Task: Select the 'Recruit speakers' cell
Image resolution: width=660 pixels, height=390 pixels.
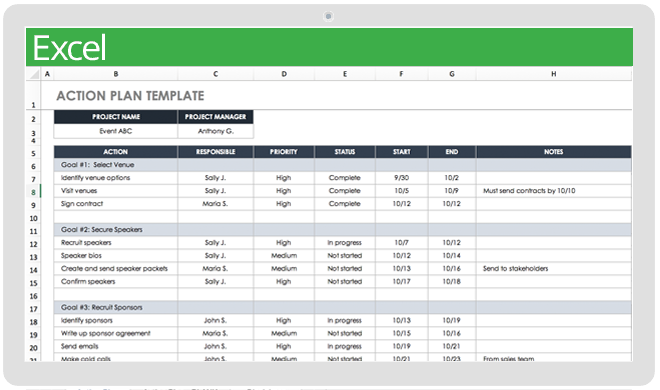Action: pos(116,243)
